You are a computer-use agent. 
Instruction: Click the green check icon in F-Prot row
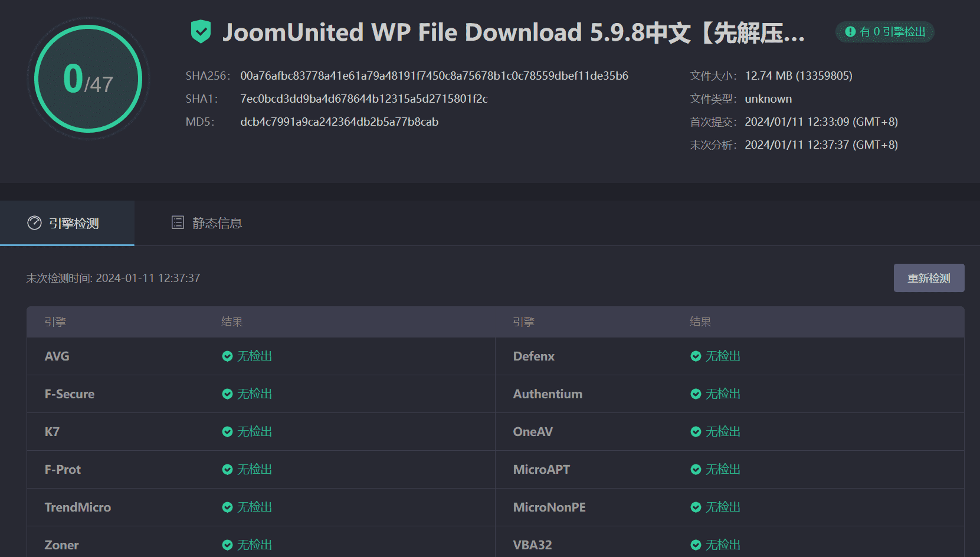click(x=227, y=470)
